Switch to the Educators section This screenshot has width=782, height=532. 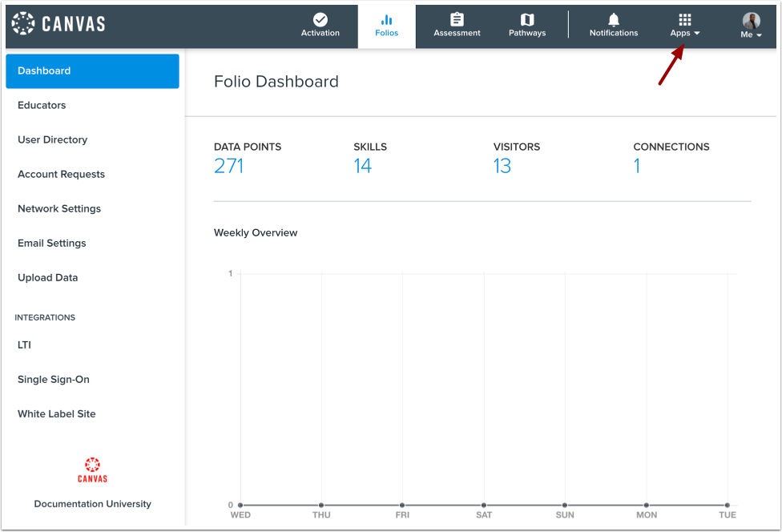(x=42, y=105)
